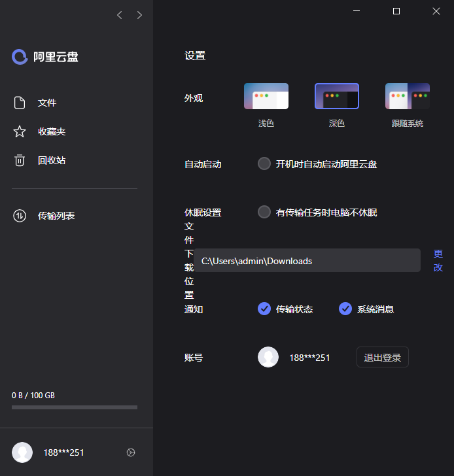454x476 pixels.
Task: Click the 0 B / 100 GB text
Action: [x=33, y=395]
